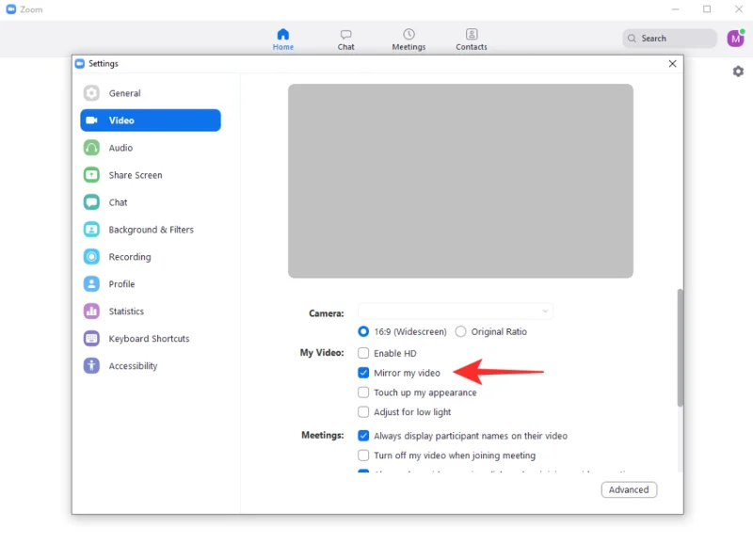The width and height of the screenshot is (753, 560).
Task: Enable Touch up my appearance
Action: pyautogui.click(x=363, y=392)
